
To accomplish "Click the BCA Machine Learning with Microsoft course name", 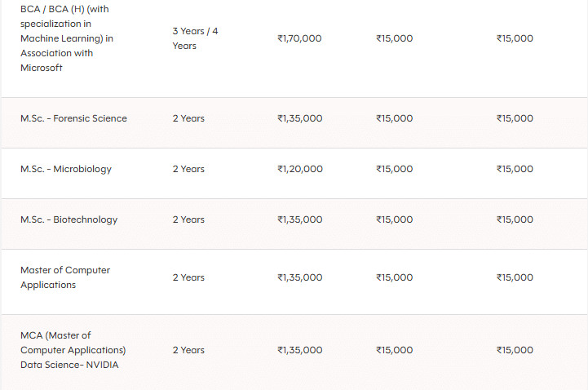I will [67, 38].
